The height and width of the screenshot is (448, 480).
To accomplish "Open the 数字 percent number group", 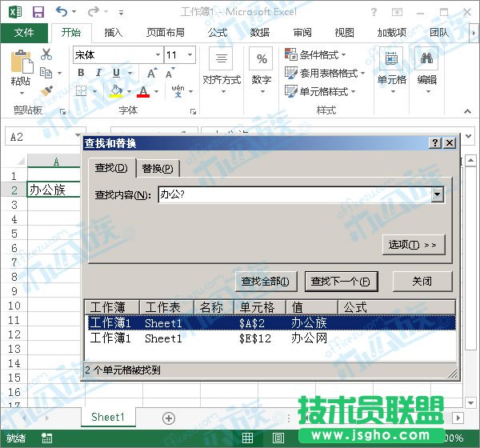I will point(261,71).
